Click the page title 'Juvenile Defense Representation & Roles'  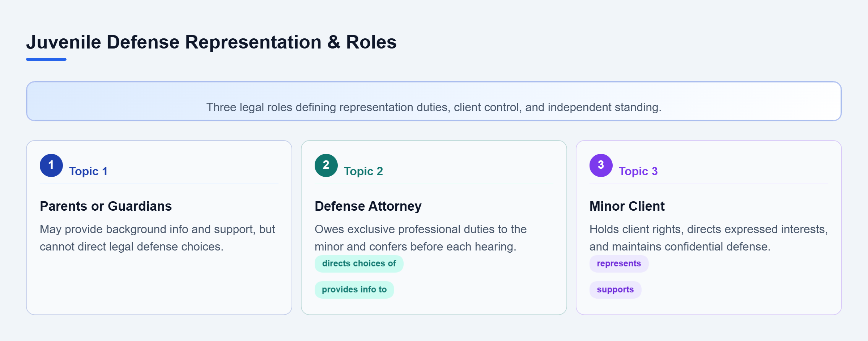tap(212, 42)
